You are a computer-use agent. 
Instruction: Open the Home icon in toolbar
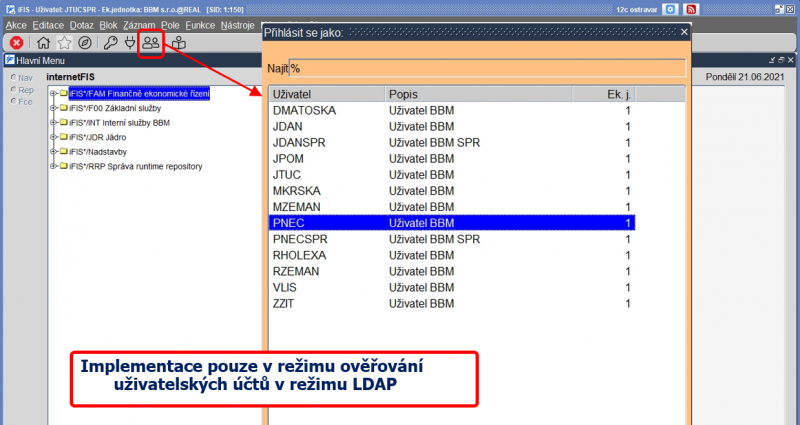tap(44, 43)
